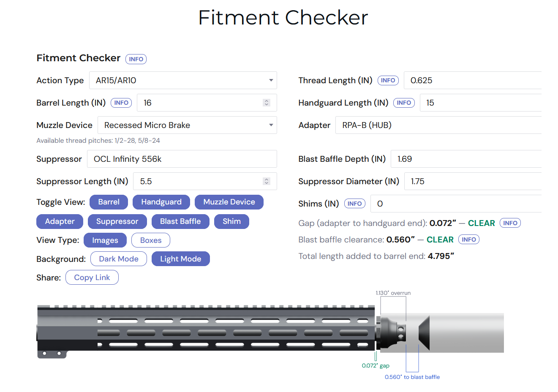The height and width of the screenshot is (392, 558).
Task: Click the handguard image in the diagram
Action: (x=206, y=332)
